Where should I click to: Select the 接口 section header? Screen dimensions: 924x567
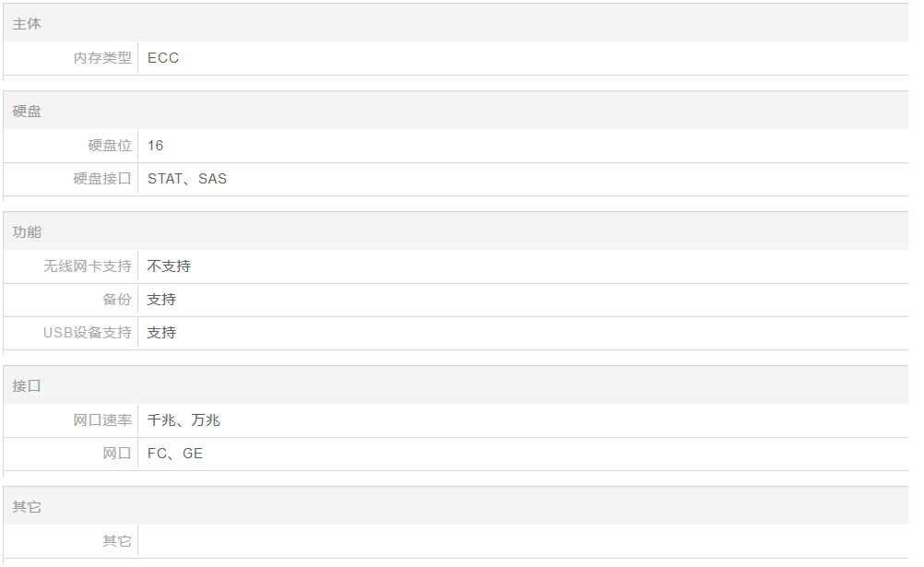click(27, 386)
